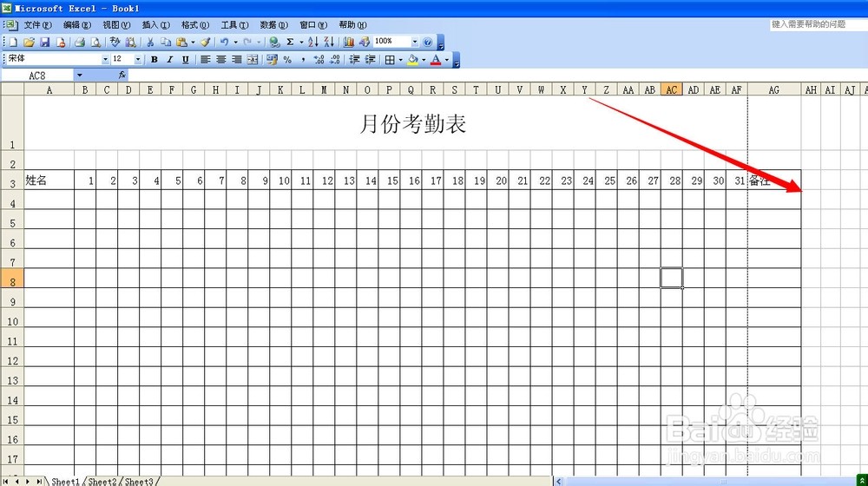The width and height of the screenshot is (868, 486).
Task: Copy selection with the Copy icon
Action: coord(166,42)
